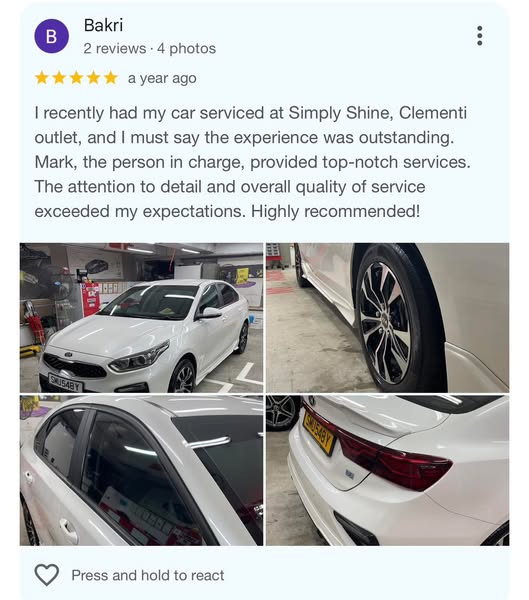Open the three-dot review options menu
This screenshot has width=529, height=600.
[479, 36]
